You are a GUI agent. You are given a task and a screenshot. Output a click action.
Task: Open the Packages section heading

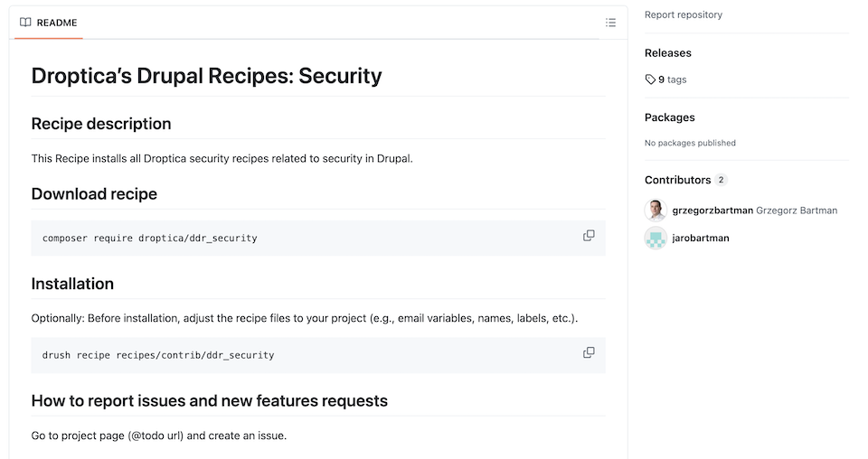click(x=669, y=117)
